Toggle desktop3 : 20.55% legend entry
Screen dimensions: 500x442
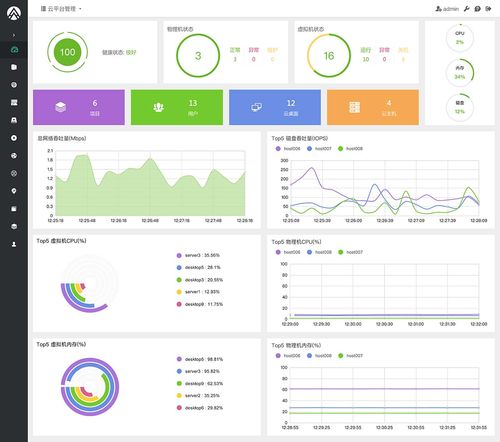[x=199, y=280]
